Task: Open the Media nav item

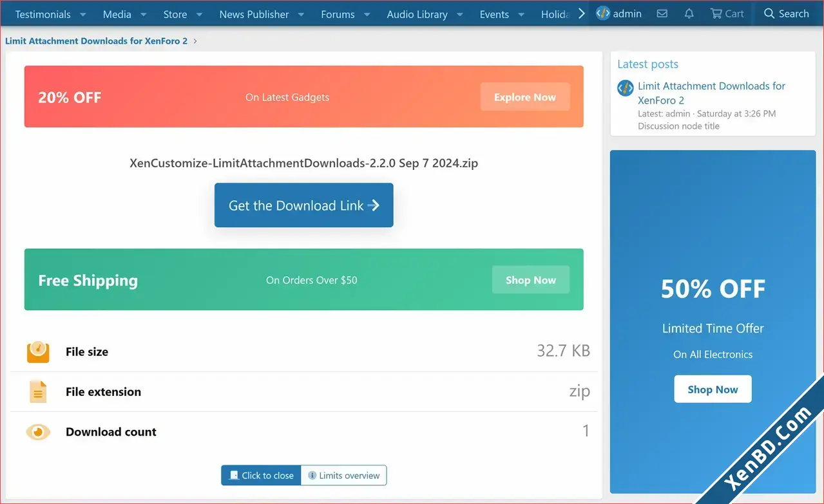Action: 117,14
